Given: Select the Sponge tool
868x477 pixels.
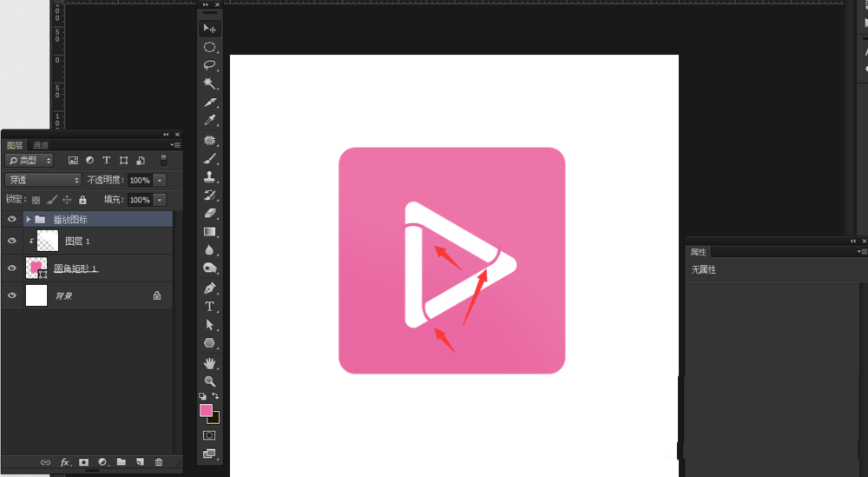Looking at the screenshot, I should (x=210, y=268).
